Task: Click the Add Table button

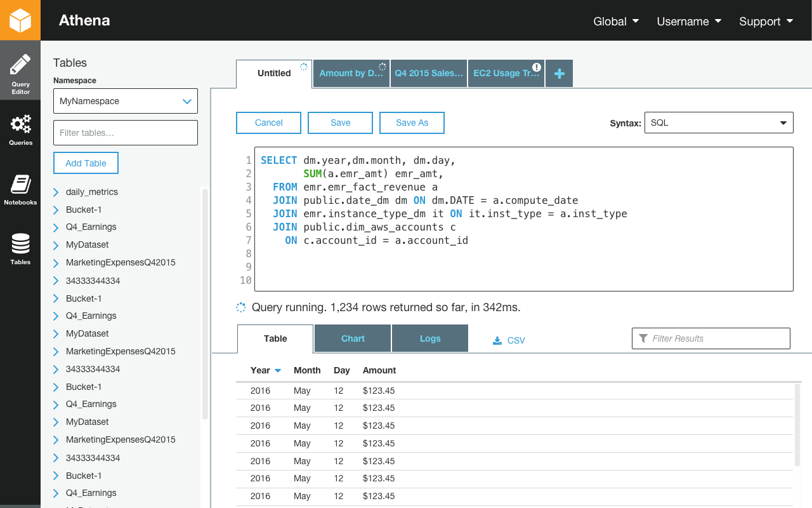Action: click(86, 163)
